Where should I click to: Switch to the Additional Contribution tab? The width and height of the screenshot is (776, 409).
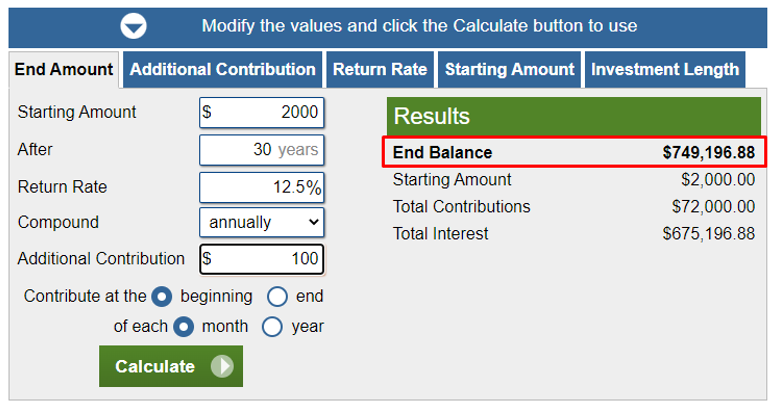coord(223,69)
